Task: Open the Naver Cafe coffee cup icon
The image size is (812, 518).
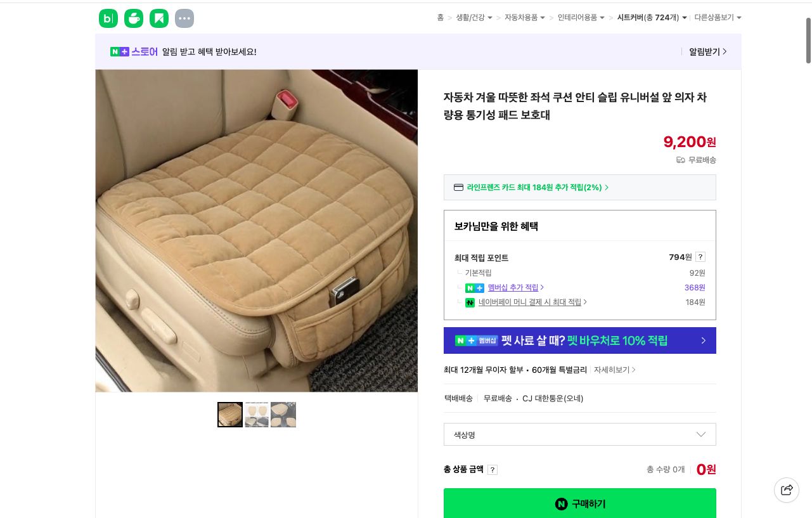Action: [134, 18]
